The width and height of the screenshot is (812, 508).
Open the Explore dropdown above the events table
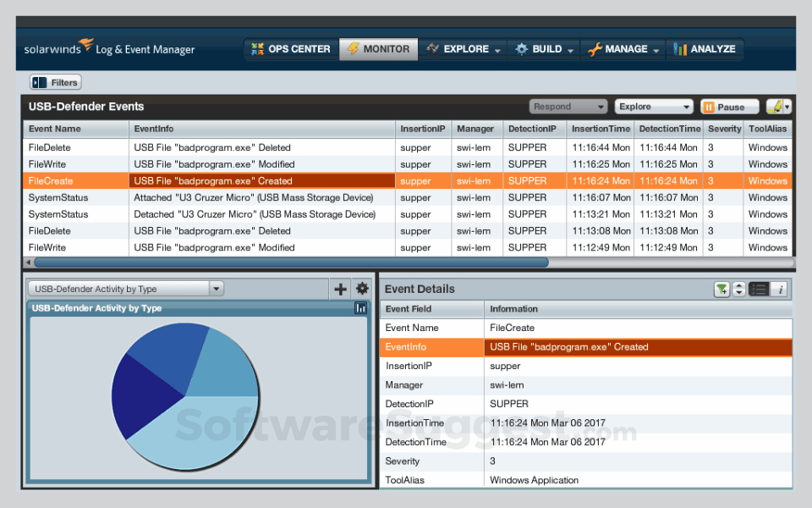pos(654,106)
